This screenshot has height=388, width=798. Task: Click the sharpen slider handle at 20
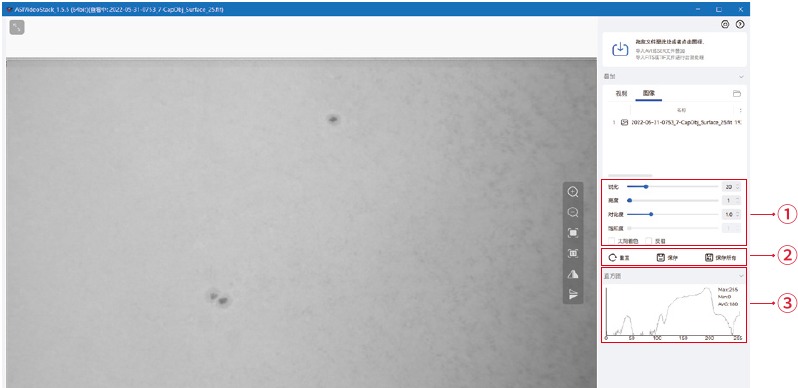[646, 187]
